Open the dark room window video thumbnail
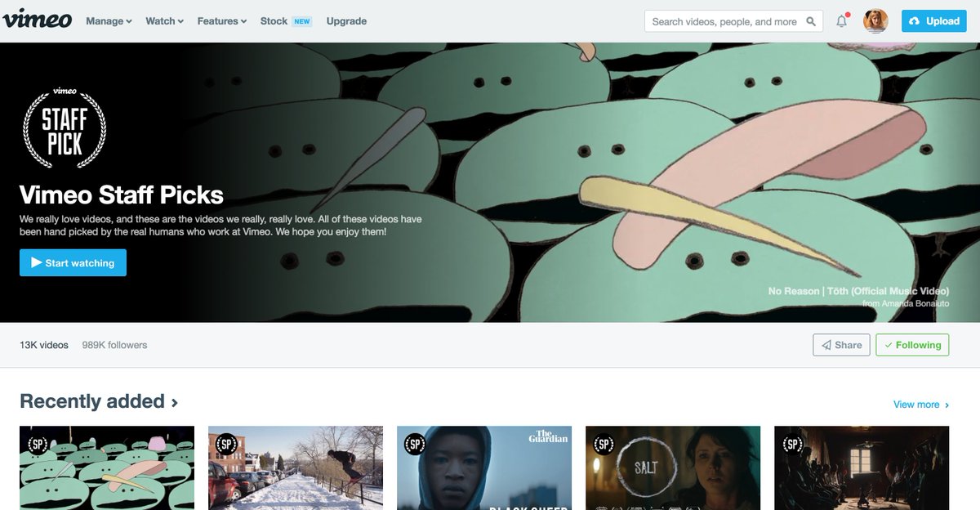Screen dimensions: 980x510 click(862, 467)
